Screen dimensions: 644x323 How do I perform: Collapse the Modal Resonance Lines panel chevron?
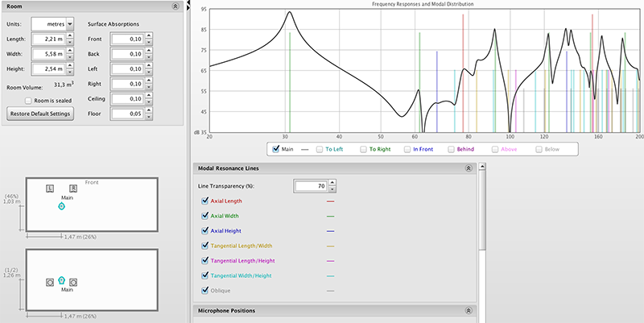(469, 169)
